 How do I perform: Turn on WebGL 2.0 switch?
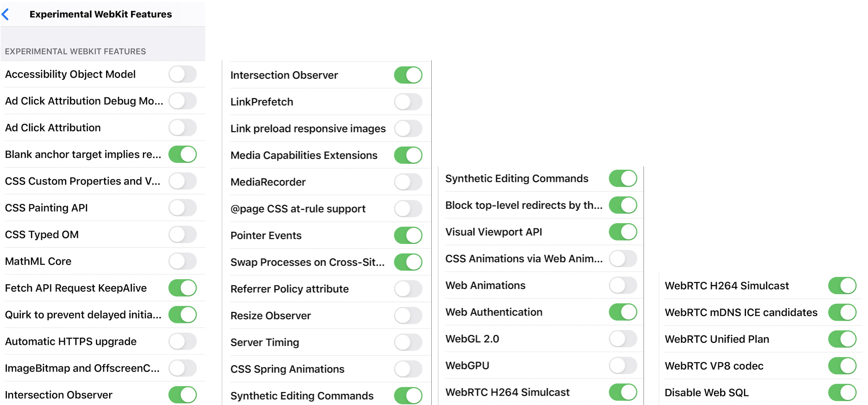(623, 339)
